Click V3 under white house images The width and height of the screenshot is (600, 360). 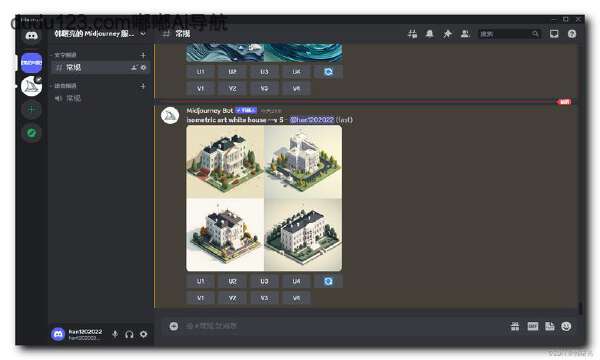(264, 298)
